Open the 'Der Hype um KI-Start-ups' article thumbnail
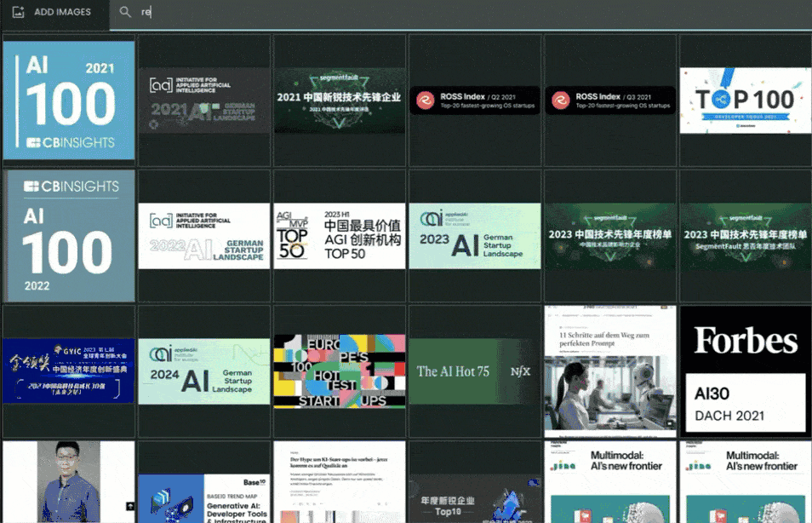 point(340,482)
